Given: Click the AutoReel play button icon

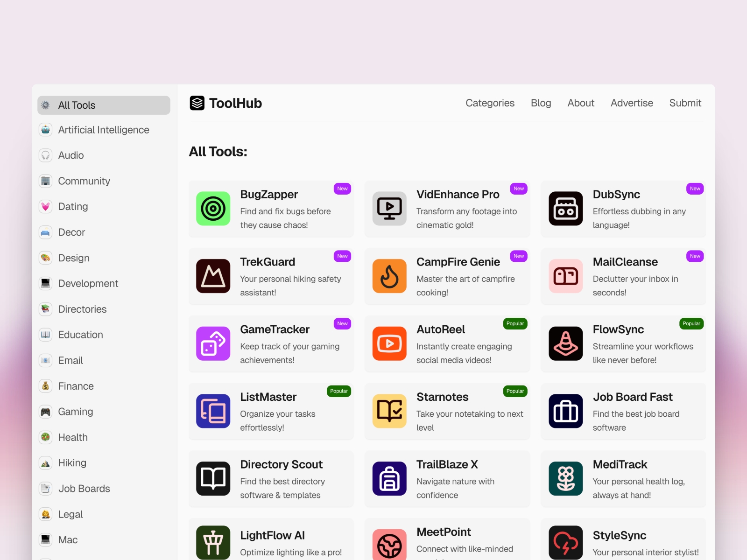Looking at the screenshot, I should pyautogui.click(x=389, y=344).
